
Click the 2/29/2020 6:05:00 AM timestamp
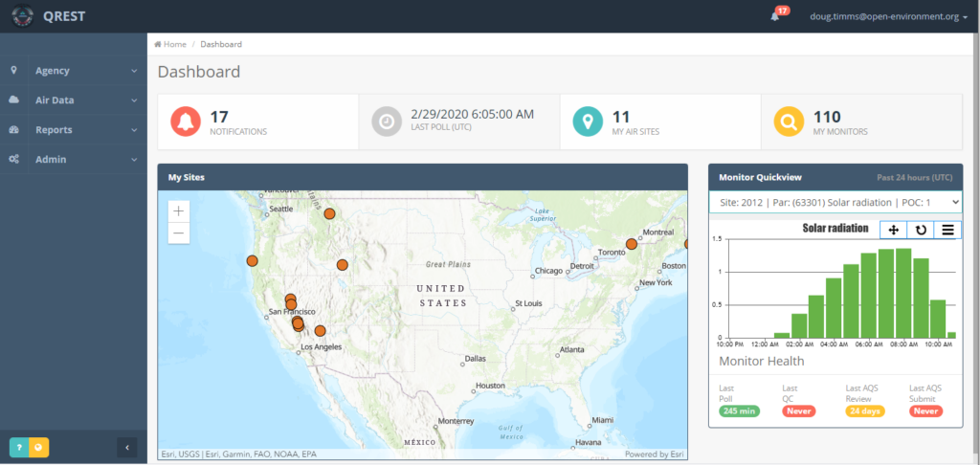point(473,115)
